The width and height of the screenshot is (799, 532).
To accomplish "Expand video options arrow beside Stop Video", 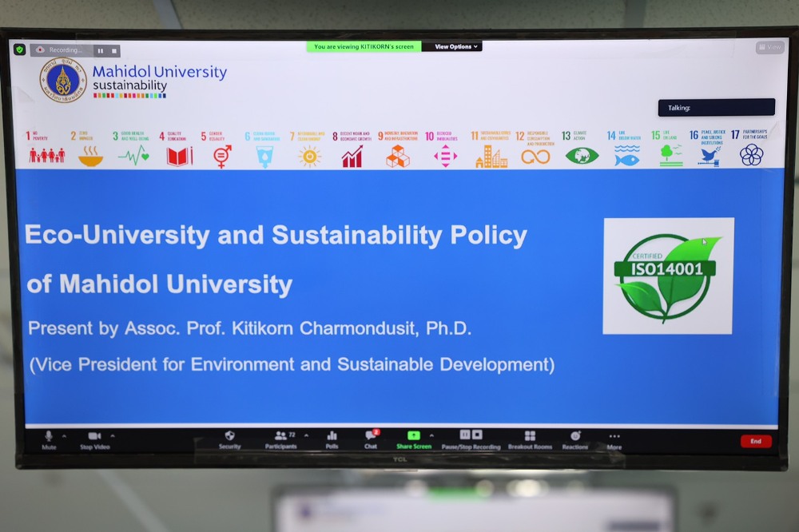I will (112, 435).
